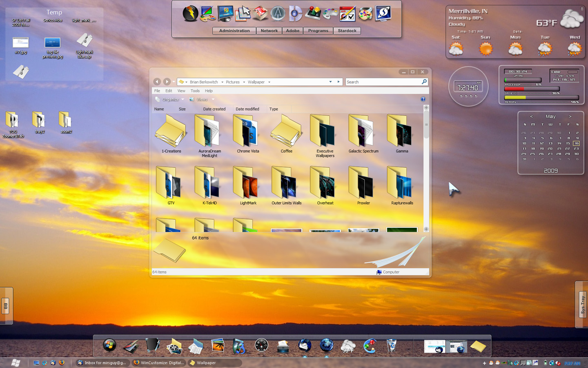This screenshot has height=368, width=588.
Task: Go back using Explorer's back arrow
Action: [157, 82]
